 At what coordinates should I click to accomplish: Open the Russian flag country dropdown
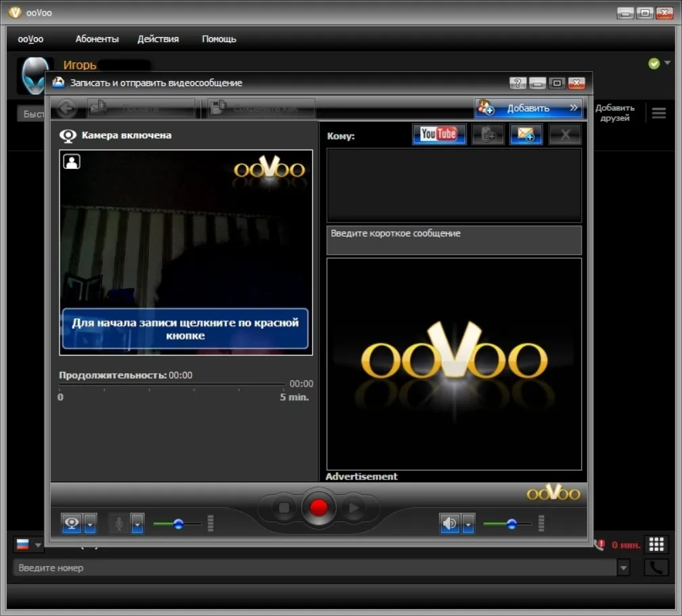coord(28,544)
